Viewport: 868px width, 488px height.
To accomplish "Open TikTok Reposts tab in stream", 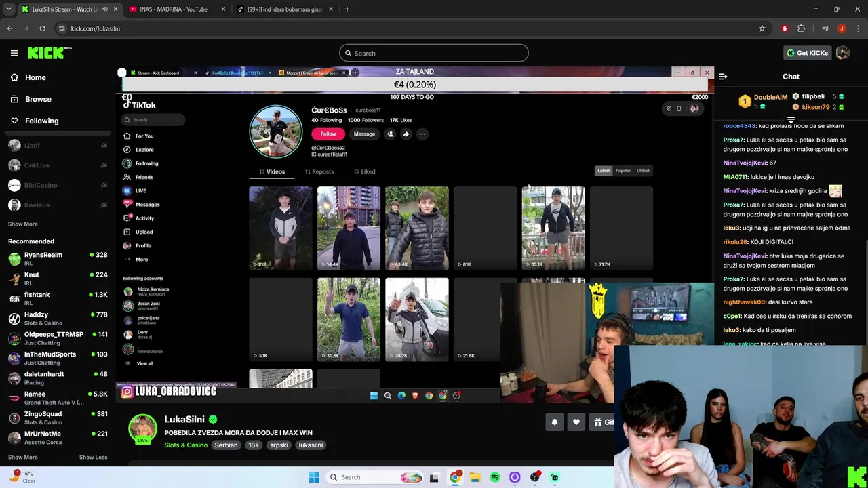I will (319, 171).
